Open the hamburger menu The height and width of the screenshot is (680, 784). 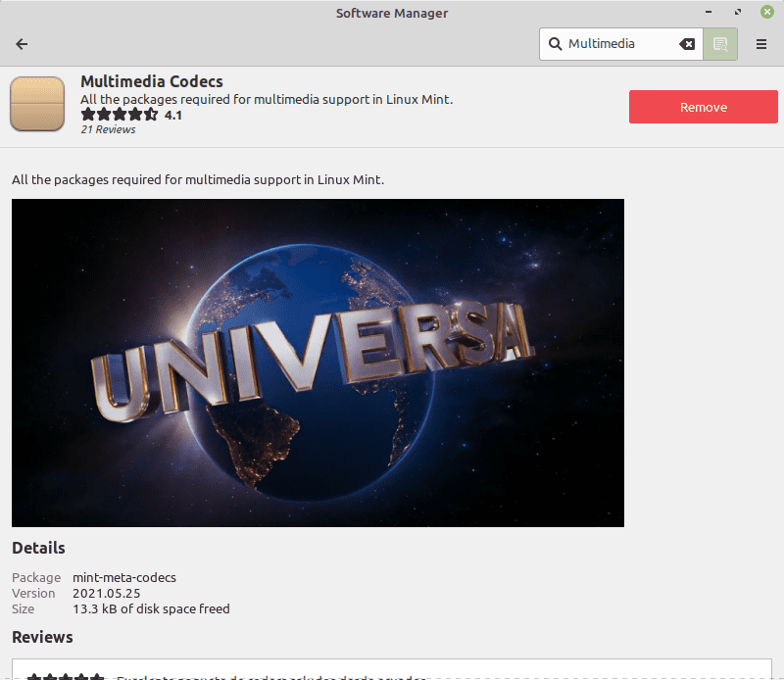pyautogui.click(x=761, y=44)
